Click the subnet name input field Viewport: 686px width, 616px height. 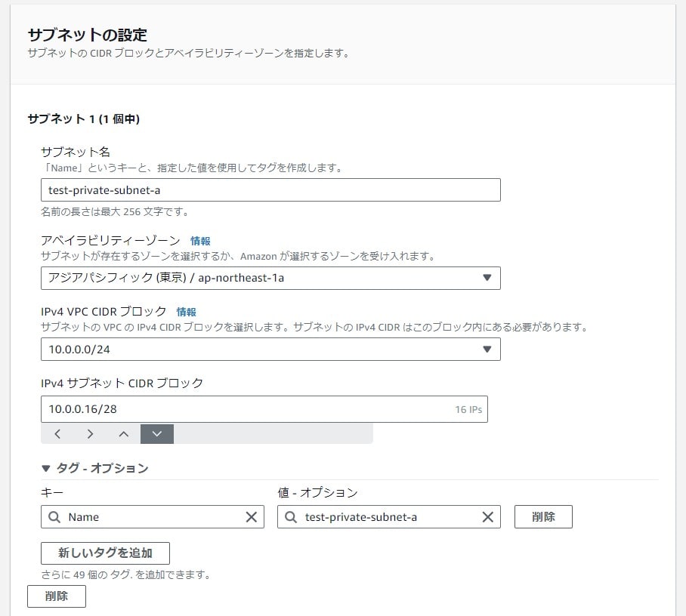click(270, 189)
